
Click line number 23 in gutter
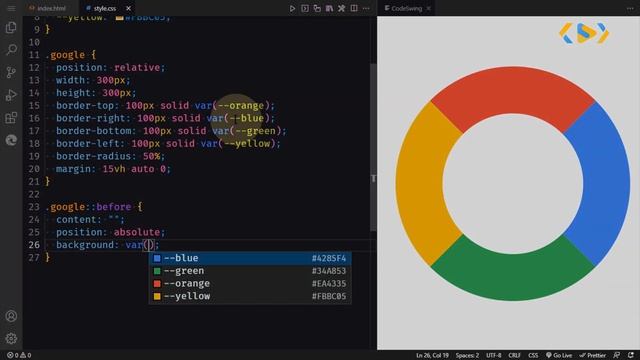coord(34,207)
